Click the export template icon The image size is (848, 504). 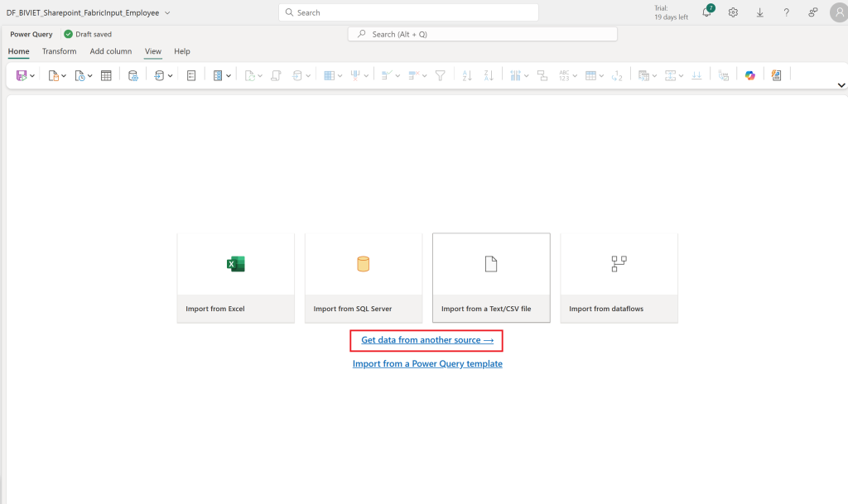pyautogui.click(x=777, y=75)
